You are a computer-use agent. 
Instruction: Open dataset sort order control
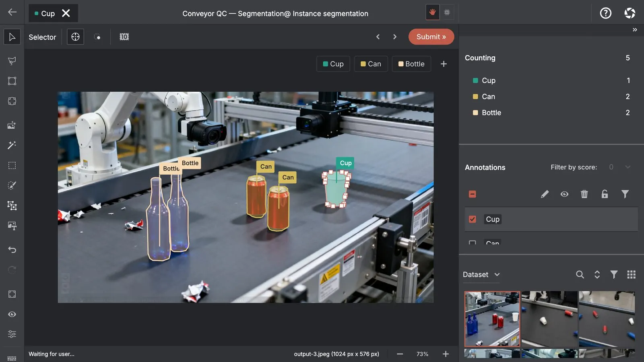[597, 274]
